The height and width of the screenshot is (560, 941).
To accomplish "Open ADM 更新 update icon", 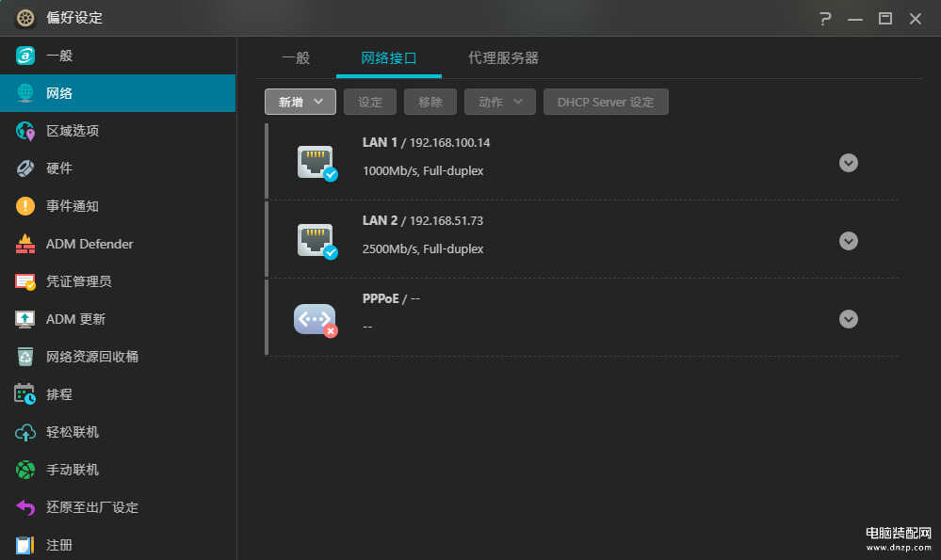I will point(25,319).
